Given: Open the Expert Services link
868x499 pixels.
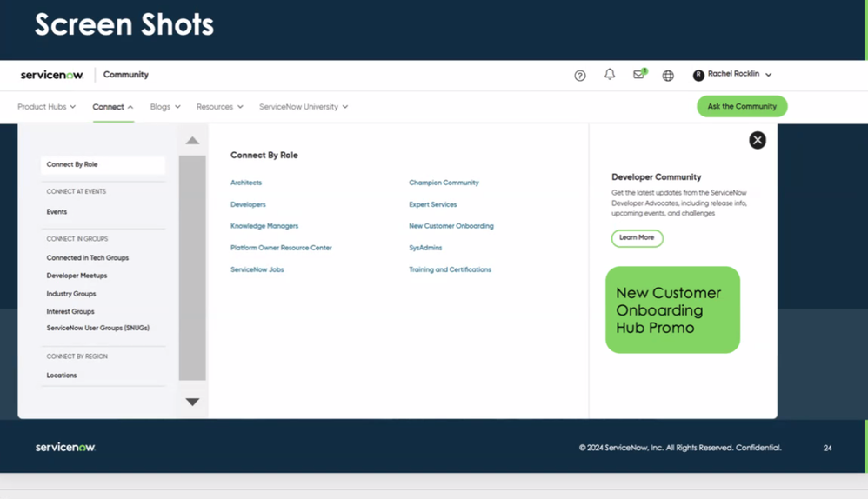Looking at the screenshot, I should (433, 204).
